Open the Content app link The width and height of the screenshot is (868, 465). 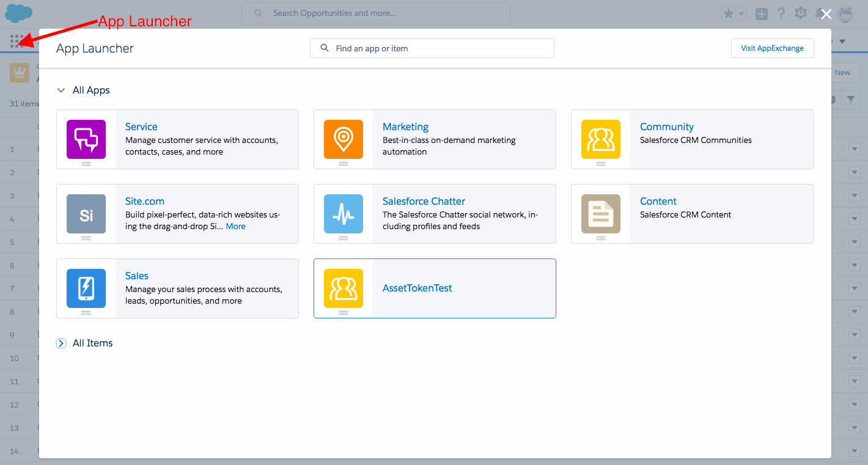(x=658, y=201)
